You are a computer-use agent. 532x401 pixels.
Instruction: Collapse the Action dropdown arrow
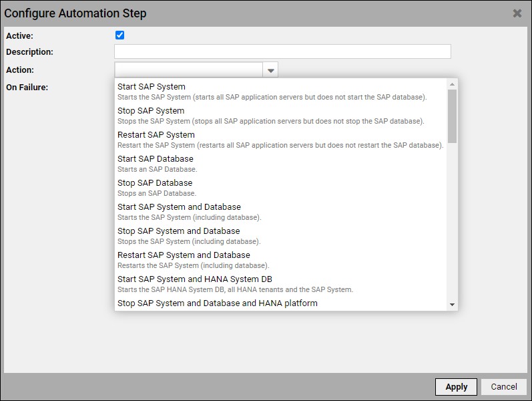tap(270, 70)
